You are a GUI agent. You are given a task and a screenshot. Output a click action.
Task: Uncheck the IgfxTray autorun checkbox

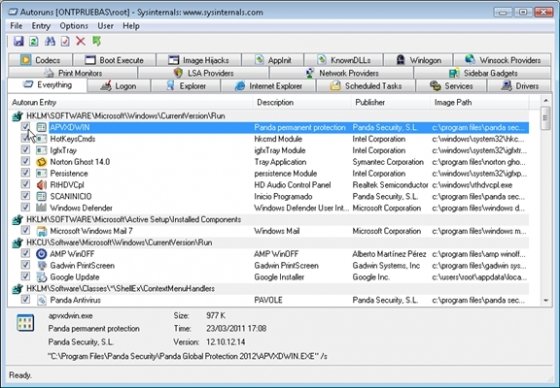[25, 150]
